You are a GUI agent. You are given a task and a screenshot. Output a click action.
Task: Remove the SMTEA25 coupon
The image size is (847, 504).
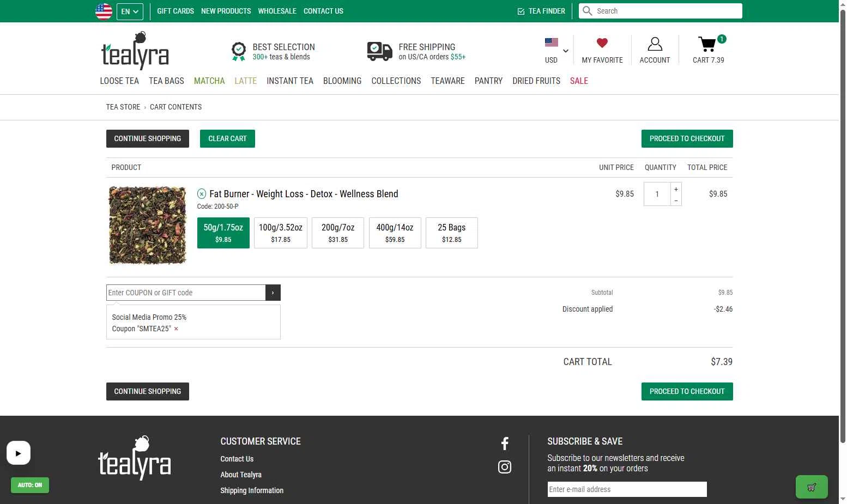[x=176, y=329]
